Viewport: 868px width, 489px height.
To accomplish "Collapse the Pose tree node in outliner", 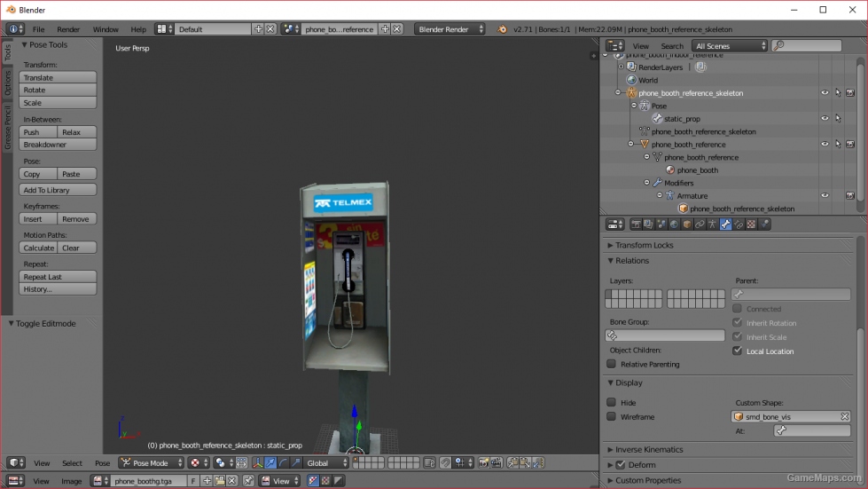I will click(635, 106).
